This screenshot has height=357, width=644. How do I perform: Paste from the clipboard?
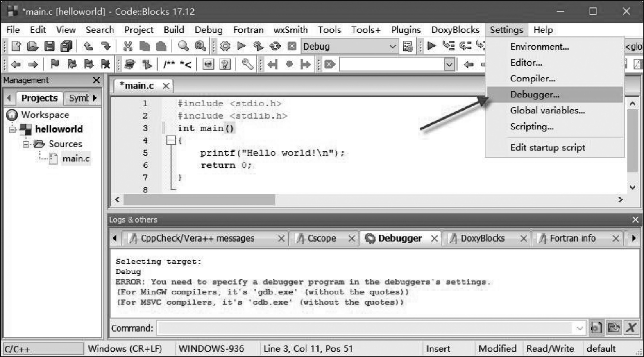[161, 46]
